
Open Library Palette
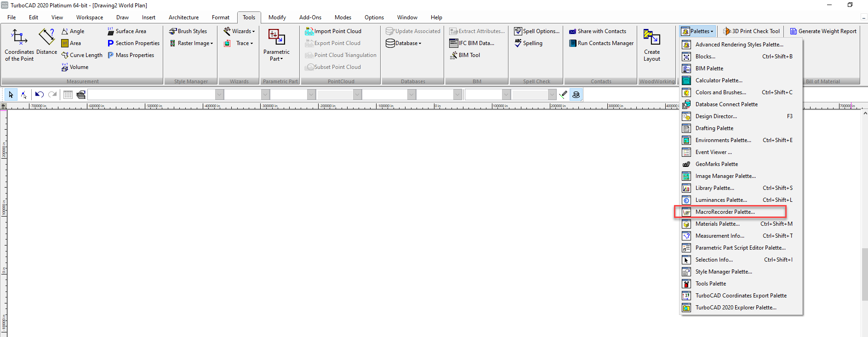741,188
